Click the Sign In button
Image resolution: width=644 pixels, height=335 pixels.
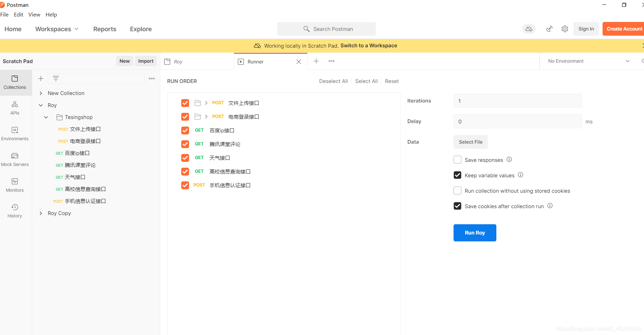click(586, 29)
